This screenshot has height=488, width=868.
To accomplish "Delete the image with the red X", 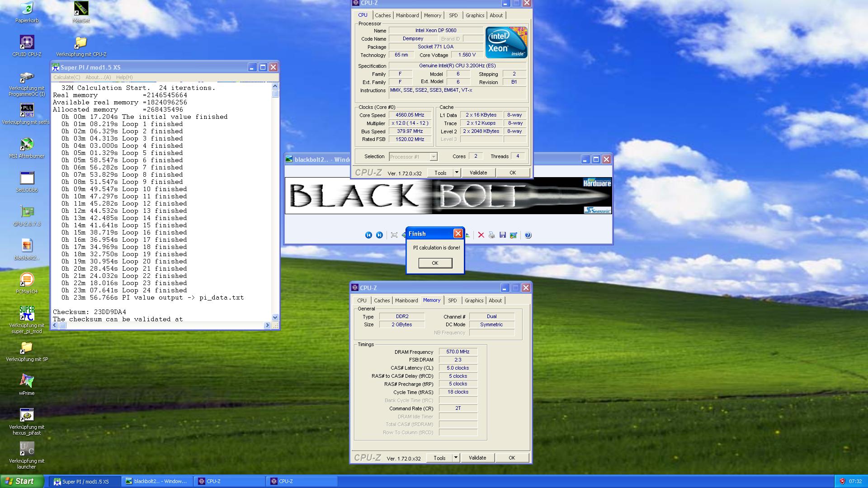I will coord(481,235).
